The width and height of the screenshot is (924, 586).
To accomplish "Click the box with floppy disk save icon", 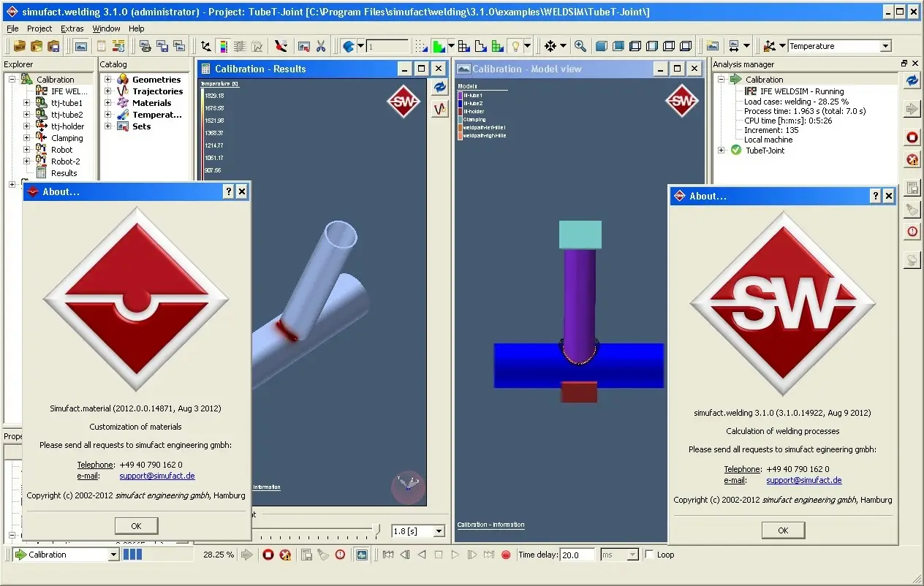I will tap(53, 46).
